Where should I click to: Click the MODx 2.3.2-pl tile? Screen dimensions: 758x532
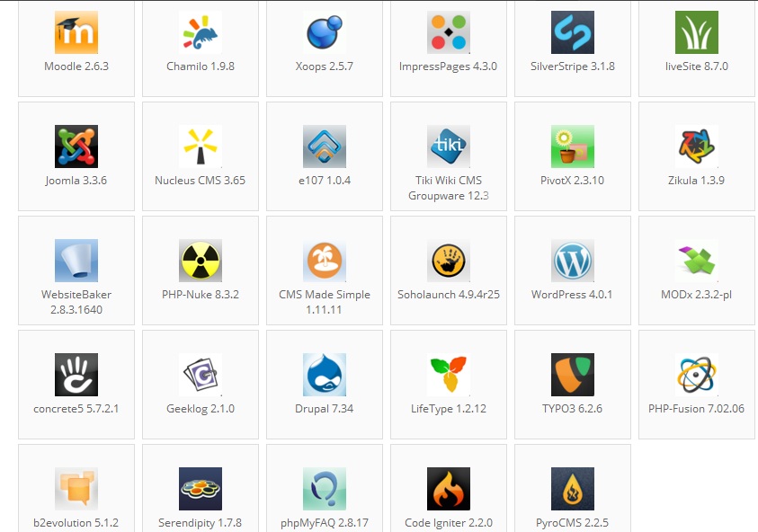(x=696, y=270)
